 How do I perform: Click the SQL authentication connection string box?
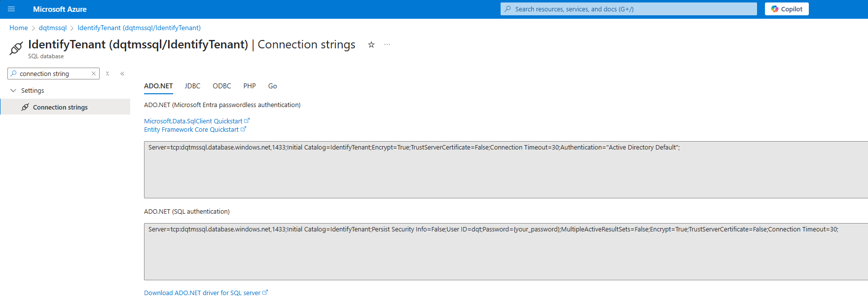pyautogui.click(x=506, y=252)
